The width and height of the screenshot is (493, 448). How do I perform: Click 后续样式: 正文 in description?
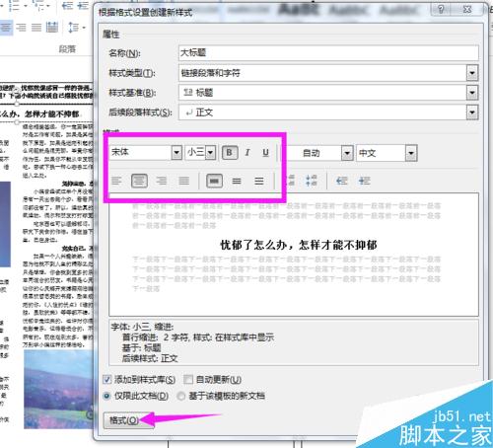(150, 358)
